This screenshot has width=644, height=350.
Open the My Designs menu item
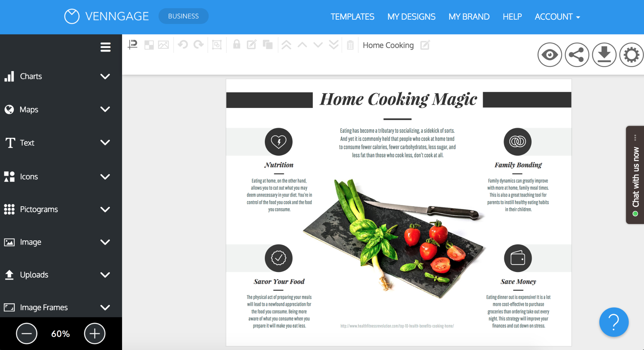411,16
